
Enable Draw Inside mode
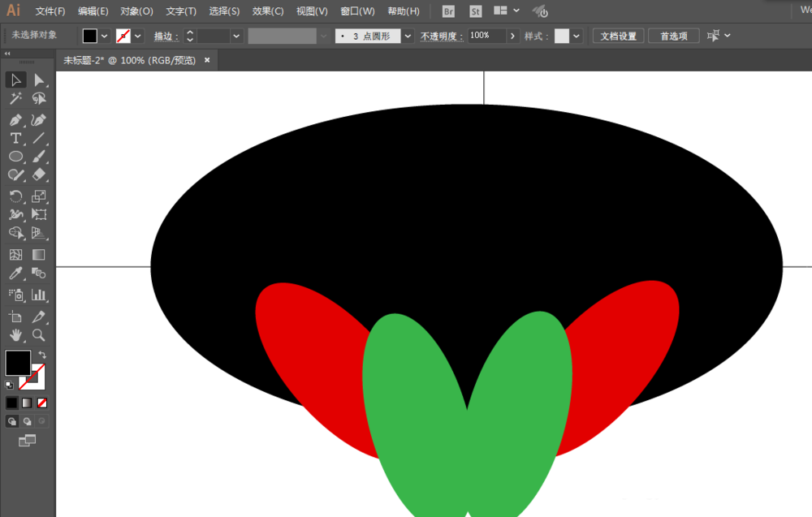[x=42, y=421]
